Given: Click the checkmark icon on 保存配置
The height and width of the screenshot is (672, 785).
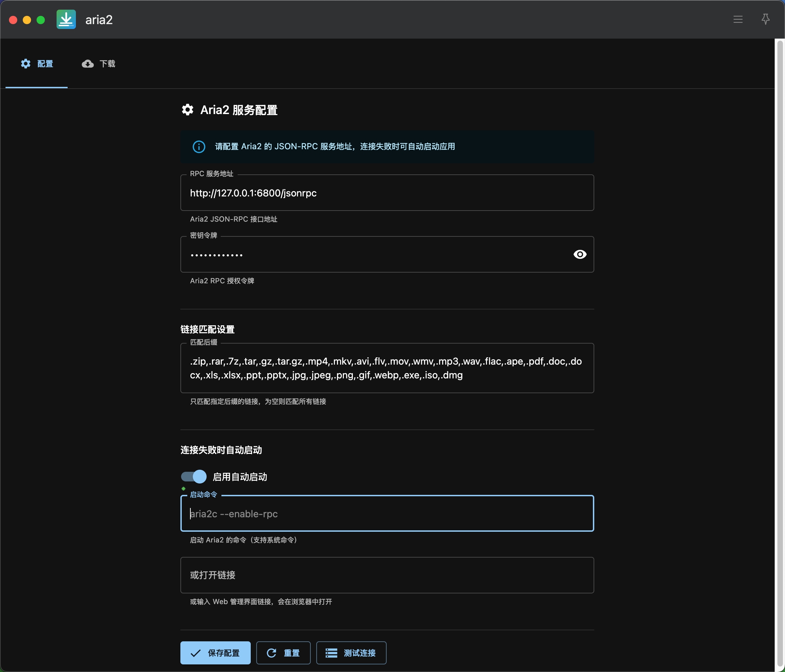Looking at the screenshot, I should [x=196, y=653].
